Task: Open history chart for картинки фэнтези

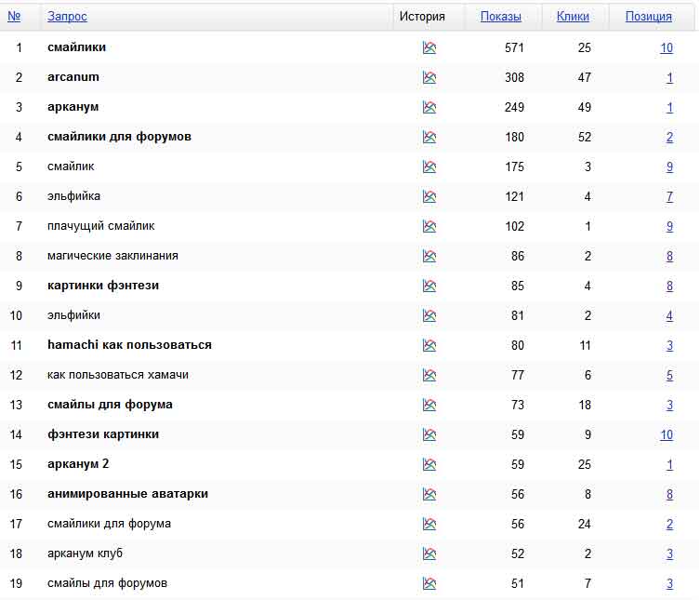Action: [x=429, y=286]
